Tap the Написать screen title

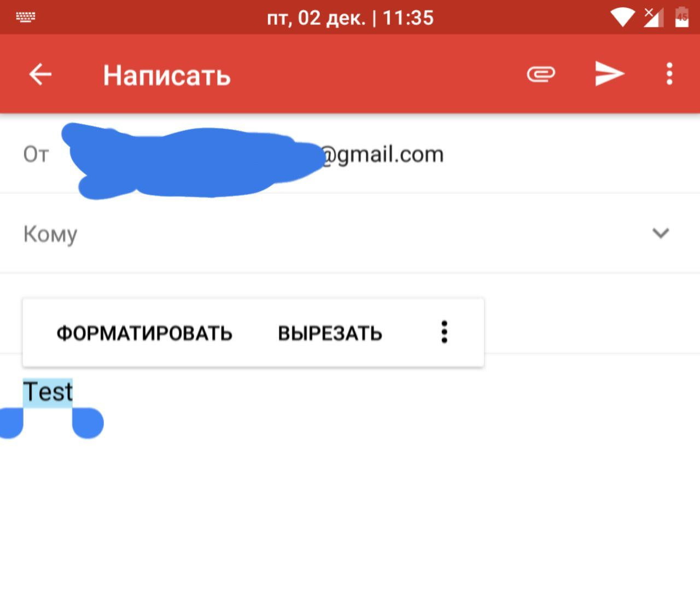pos(167,75)
